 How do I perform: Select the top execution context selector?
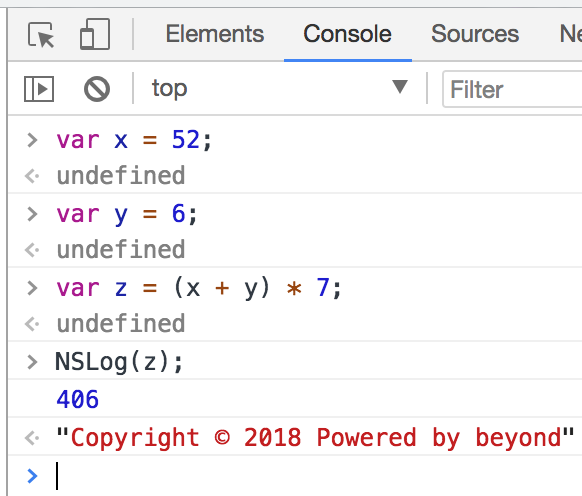pos(280,89)
